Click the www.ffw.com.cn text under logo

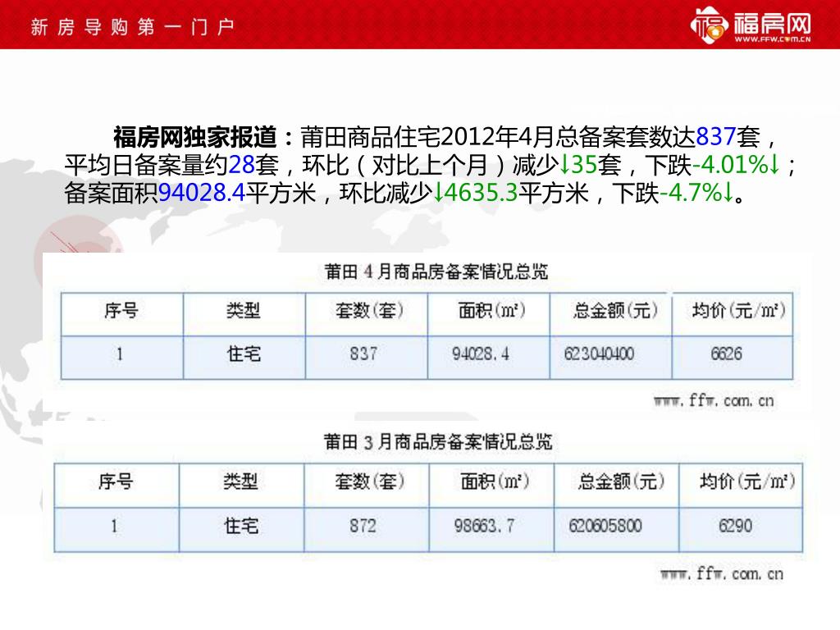[x=773, y=39]
